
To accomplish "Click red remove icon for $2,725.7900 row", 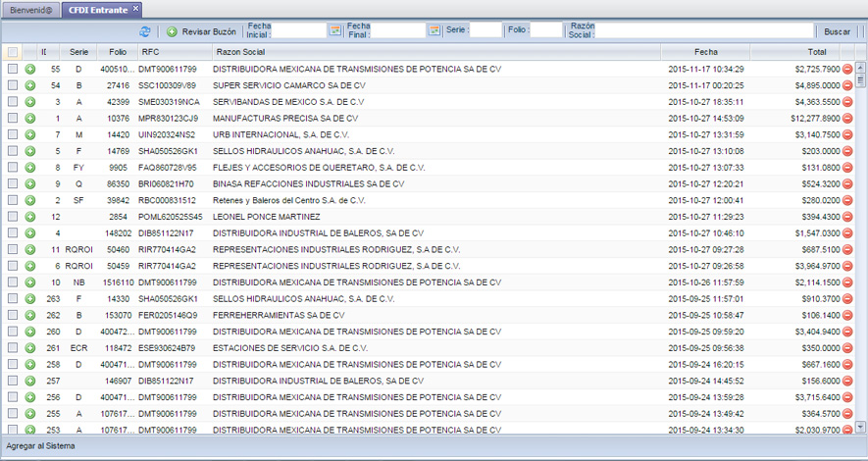I will click(847, 70).
